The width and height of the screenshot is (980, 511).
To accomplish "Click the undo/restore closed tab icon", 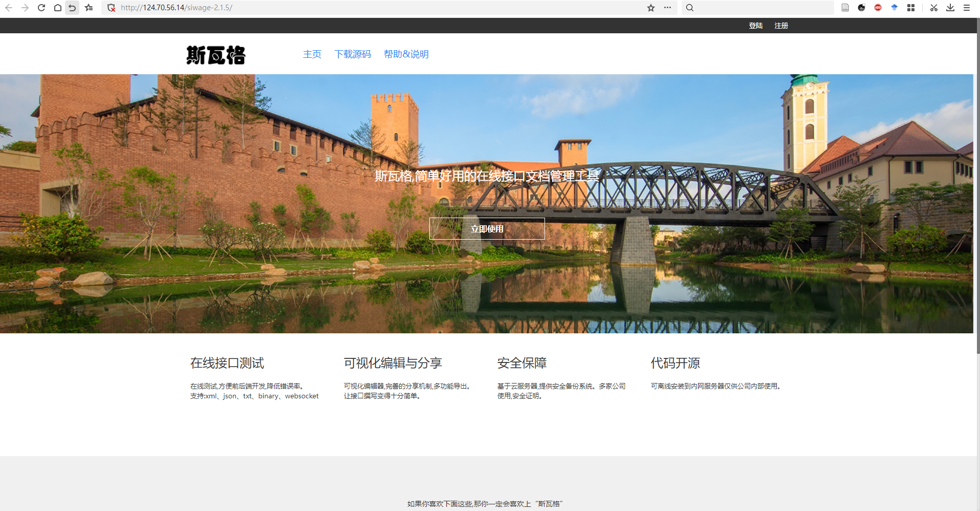I will click(x=72, y=8).
